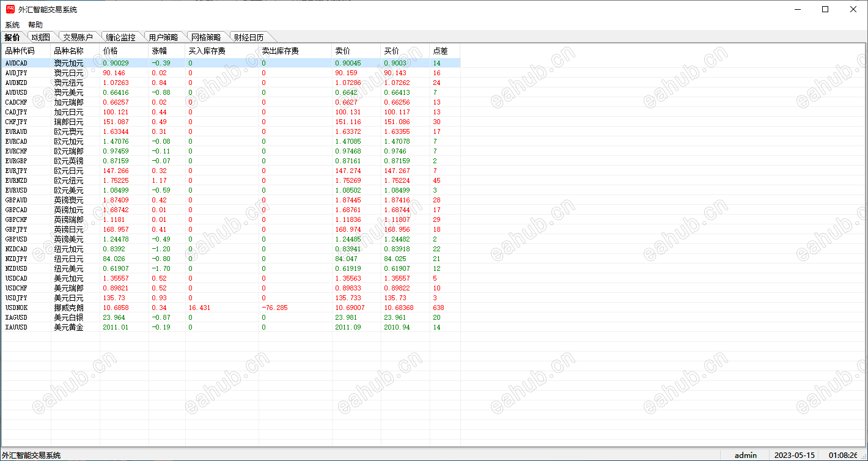Select the USDCAD symbol code

point(17,278)
